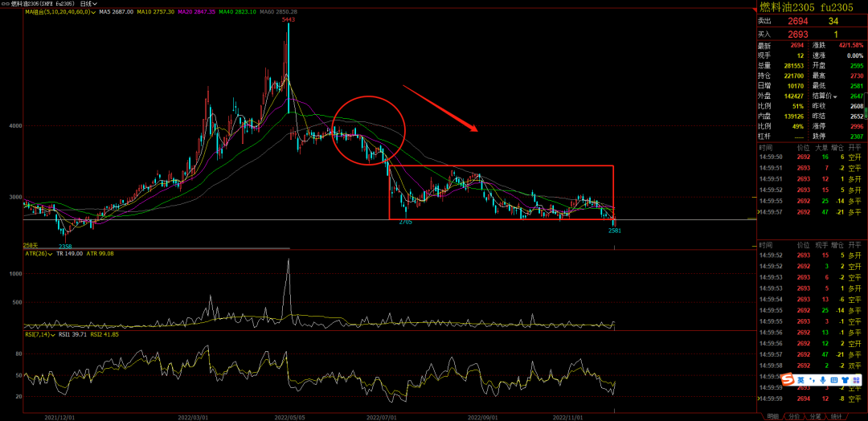Viewport: 868px width, 421px height.
Task: Click the 涨停 2996 value
Action: 857,125
